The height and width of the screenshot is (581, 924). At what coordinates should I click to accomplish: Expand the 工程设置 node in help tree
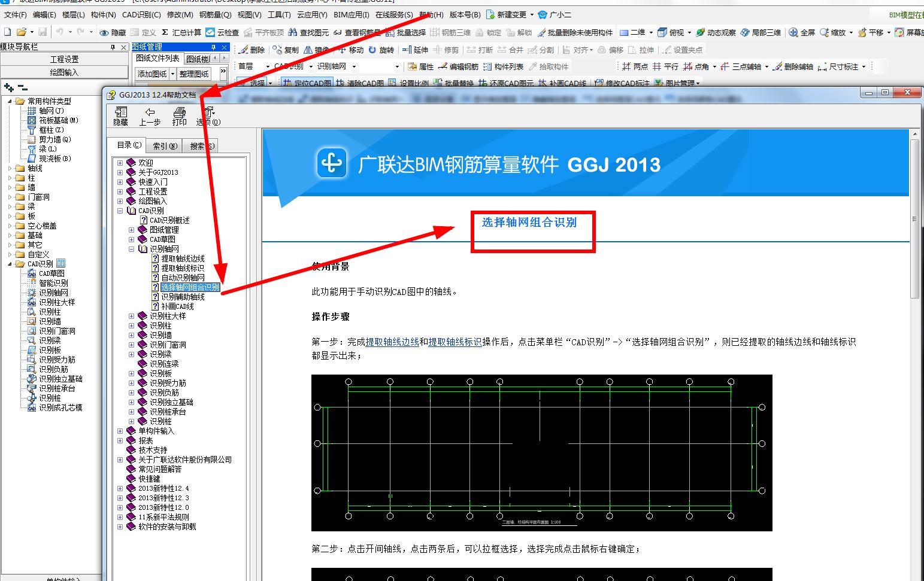pyautogui.click(x=120, y=191)
